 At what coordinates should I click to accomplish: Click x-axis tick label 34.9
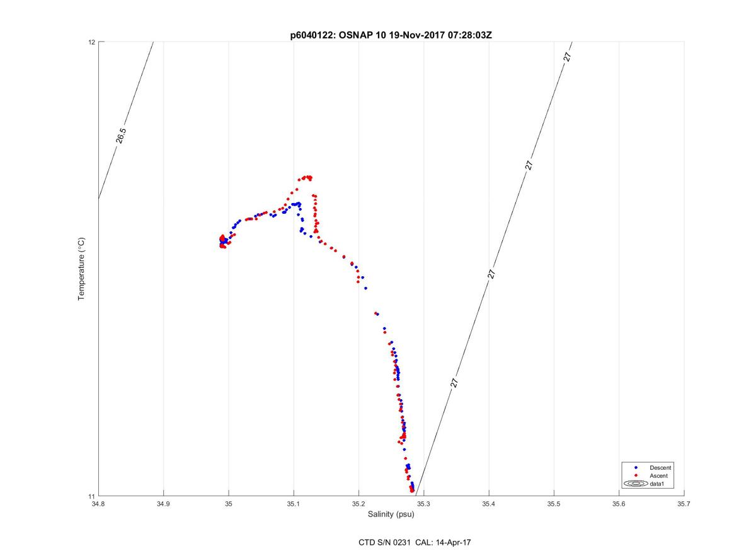pos(163,504)
